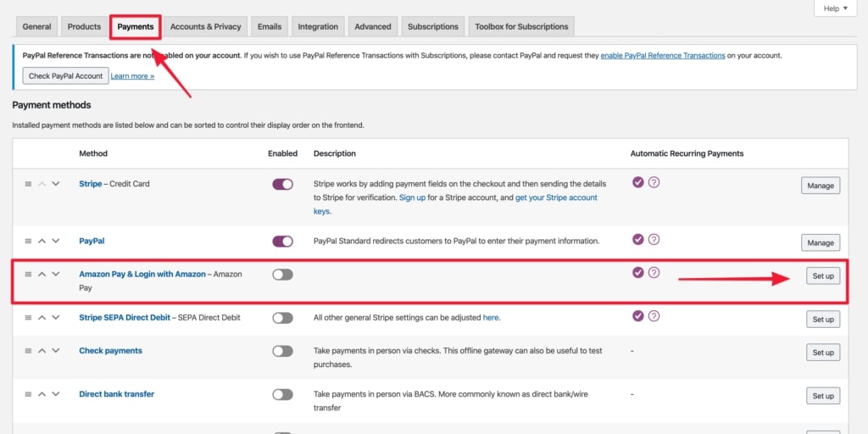Switch to the General tab
This screenshot has height=434, width=868.
(37, 26)
